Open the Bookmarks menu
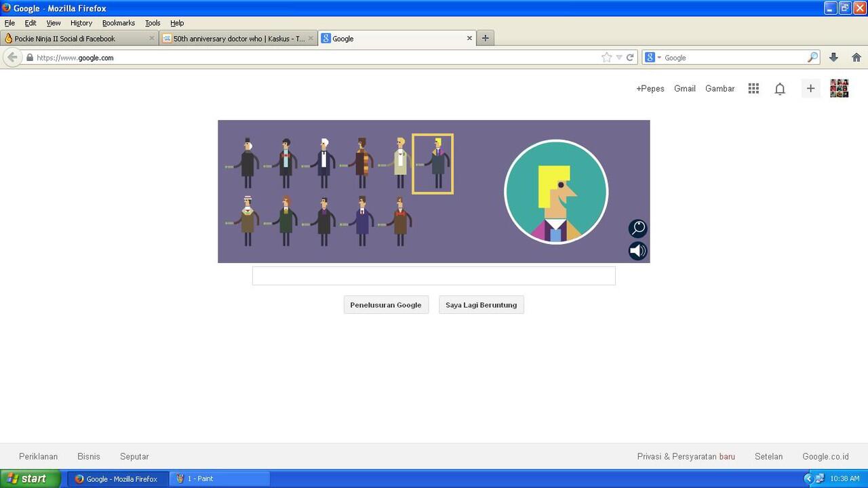Screen dimensions: 868x488 point(118,23)
